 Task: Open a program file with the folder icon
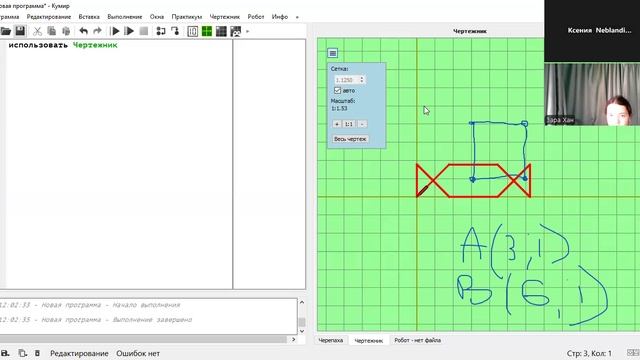coord(5,31)
